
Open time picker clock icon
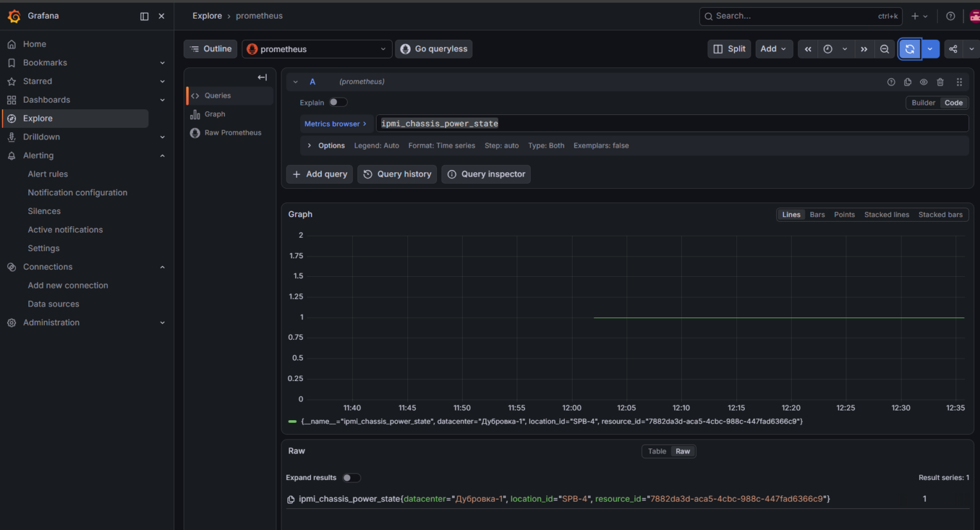(x=828, y=49)
